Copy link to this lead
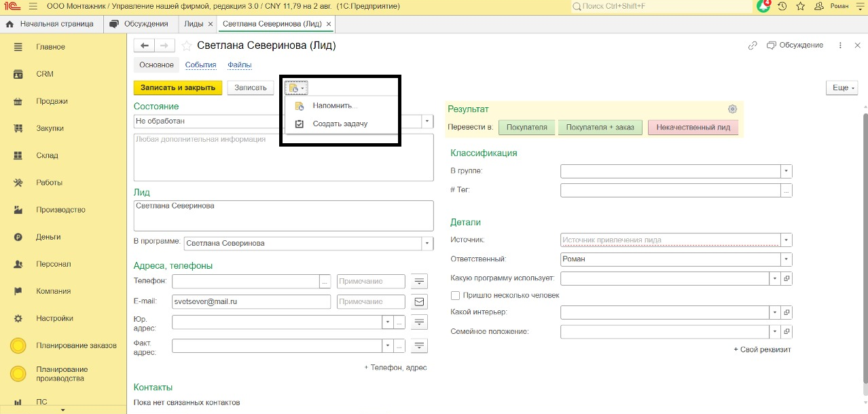Screen dimensions: 868x414 tap(753, 45)
